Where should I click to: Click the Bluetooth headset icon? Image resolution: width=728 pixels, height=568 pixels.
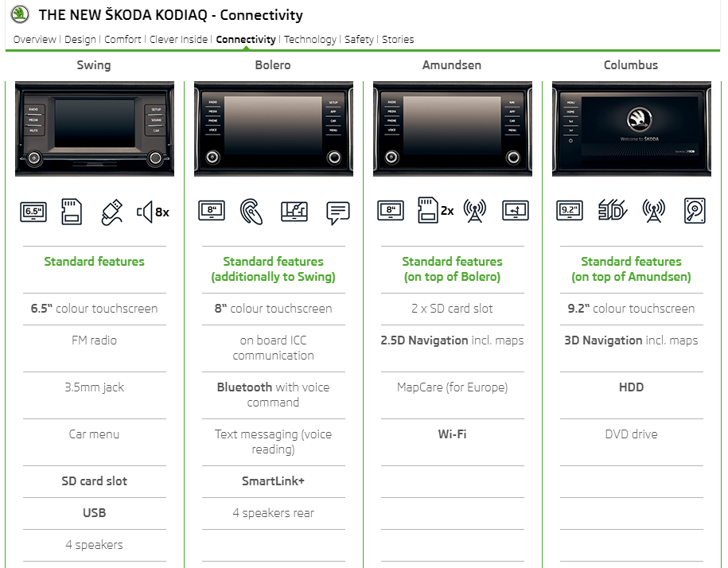coord(251,212)
